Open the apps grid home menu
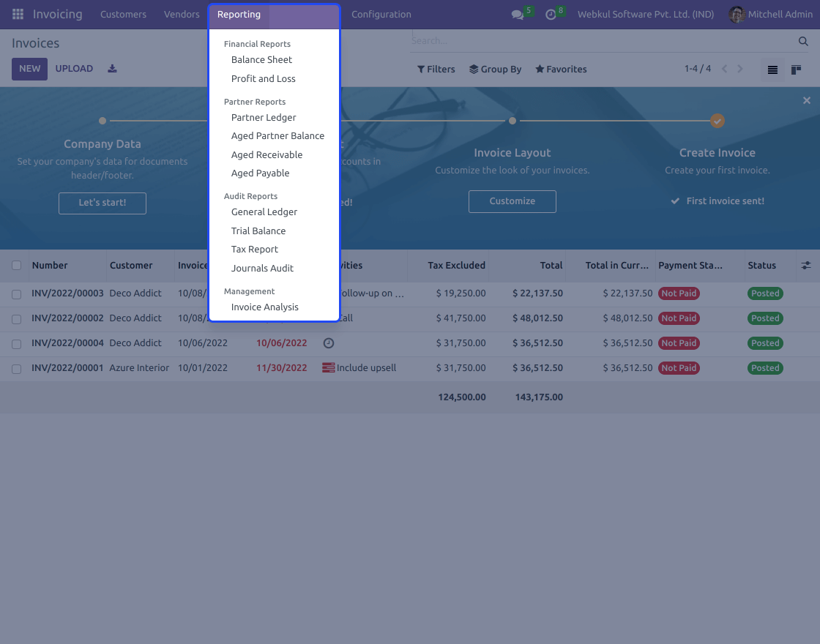Viewport: 820px width, 644px height. pyautogui.click(x=18, y=14)
